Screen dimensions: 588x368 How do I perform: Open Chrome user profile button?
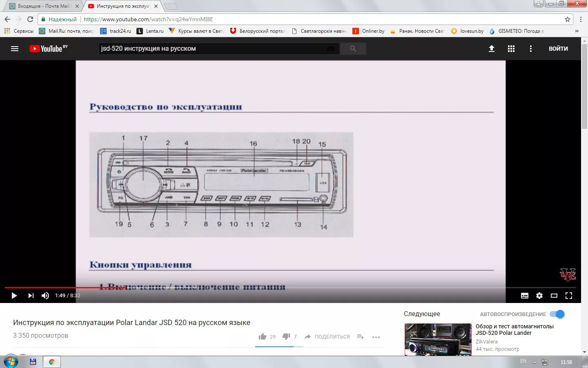click(x=539, y=3)
